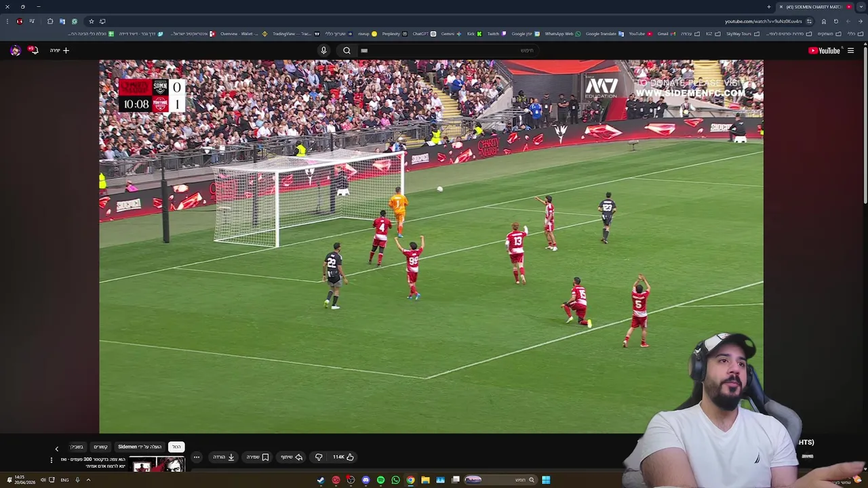Click the YouTube logo
The width and height of the screenshot is (868, 488).
pos(824,50)
